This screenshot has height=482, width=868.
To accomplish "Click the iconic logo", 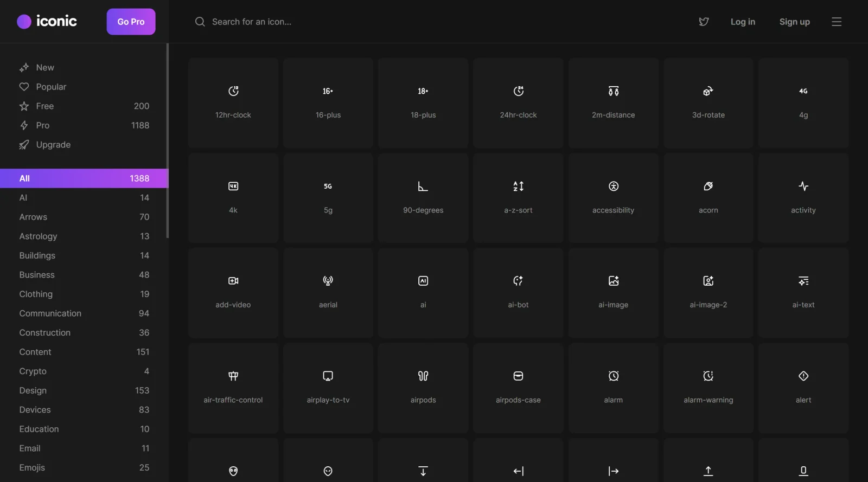I will [47, 21].
